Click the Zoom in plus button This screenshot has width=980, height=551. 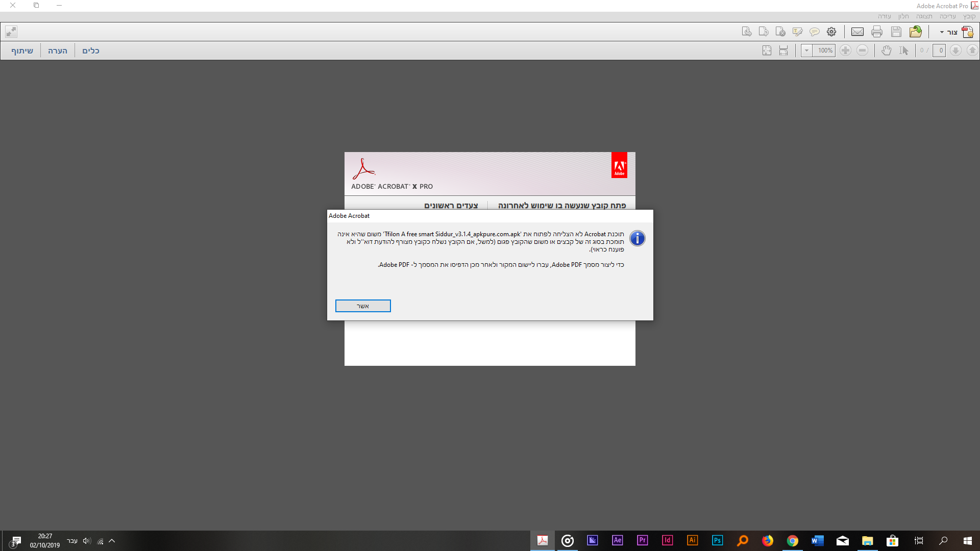[845, 51]
